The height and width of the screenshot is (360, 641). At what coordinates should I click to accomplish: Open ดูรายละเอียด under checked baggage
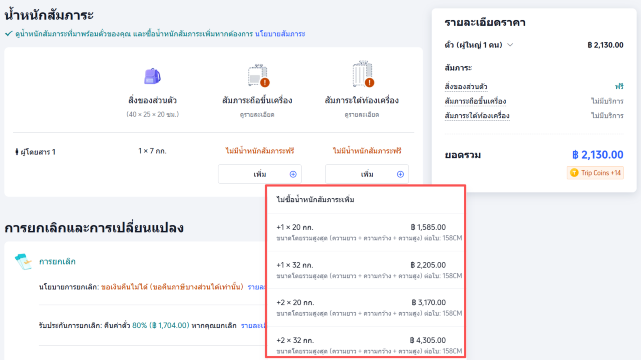[x=362, y=115]
